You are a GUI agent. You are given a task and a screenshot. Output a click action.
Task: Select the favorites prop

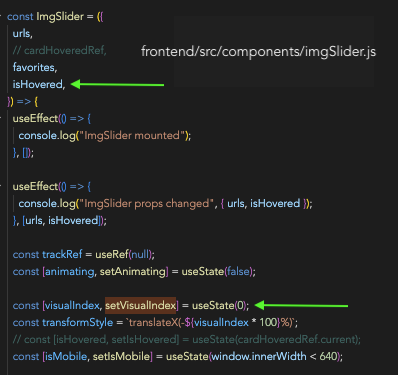point(35,68)
